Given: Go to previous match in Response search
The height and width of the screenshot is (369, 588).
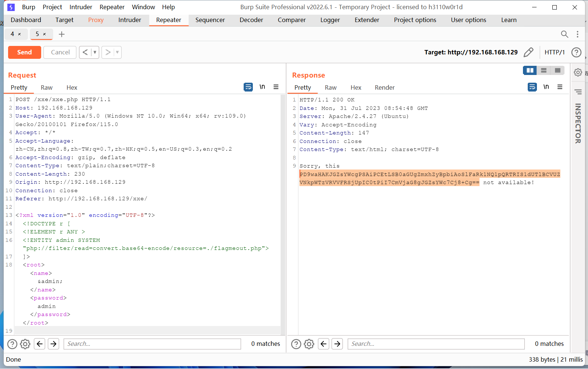Looking at the screenshot, I should pyautogui.click(x=323, y=344).
